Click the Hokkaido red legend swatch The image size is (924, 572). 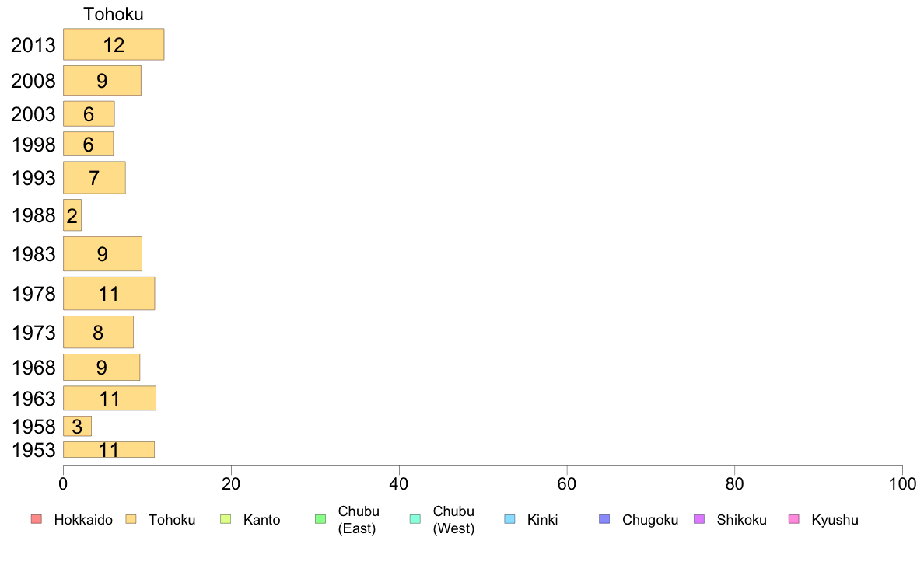point(37,519)
